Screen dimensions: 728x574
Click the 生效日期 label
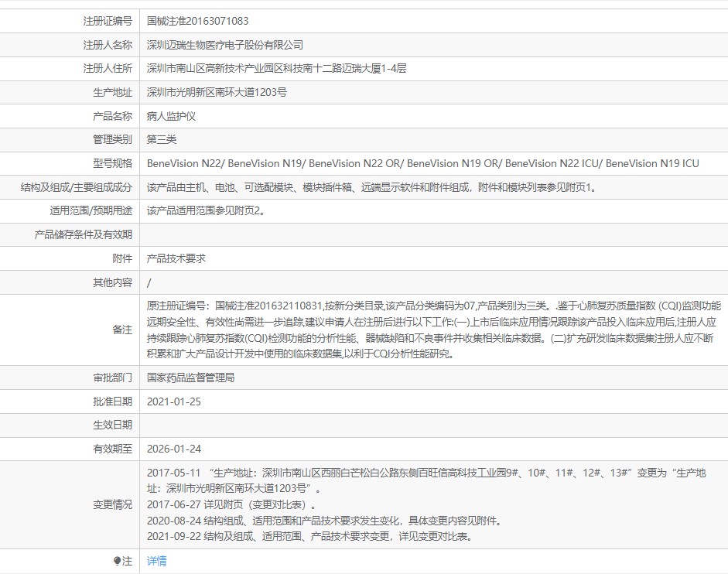(x=112, y=425)
